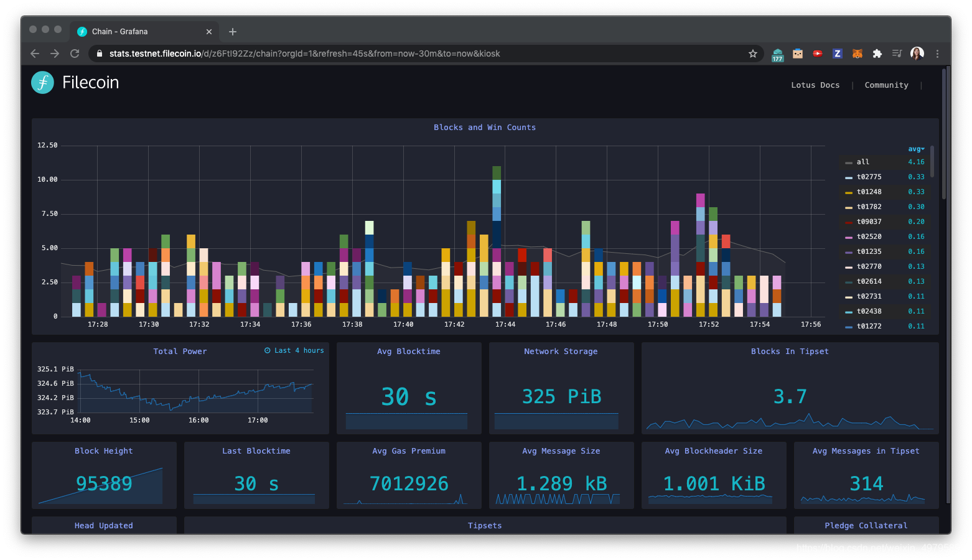This screenshot has width=972, height=560.
Task: Click the t02438 legend color swatch
Action: (x=849, y=312)
